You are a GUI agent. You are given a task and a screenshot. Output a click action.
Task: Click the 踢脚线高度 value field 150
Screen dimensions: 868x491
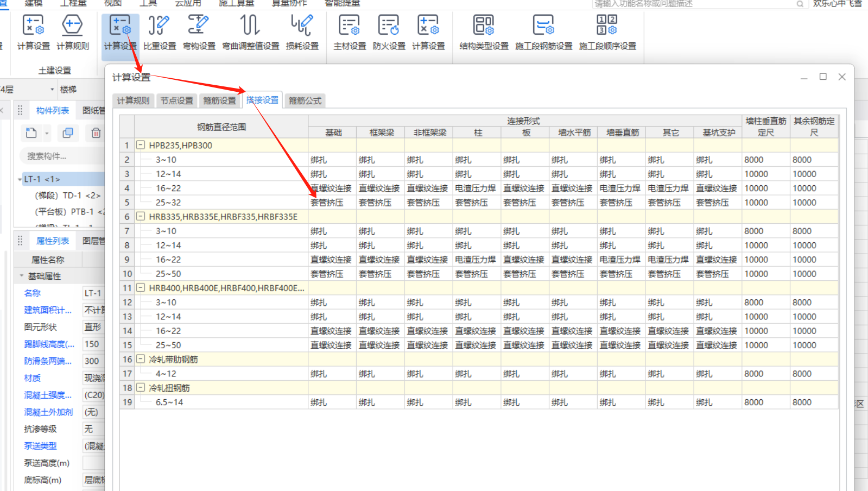click(x=93, y=344)
